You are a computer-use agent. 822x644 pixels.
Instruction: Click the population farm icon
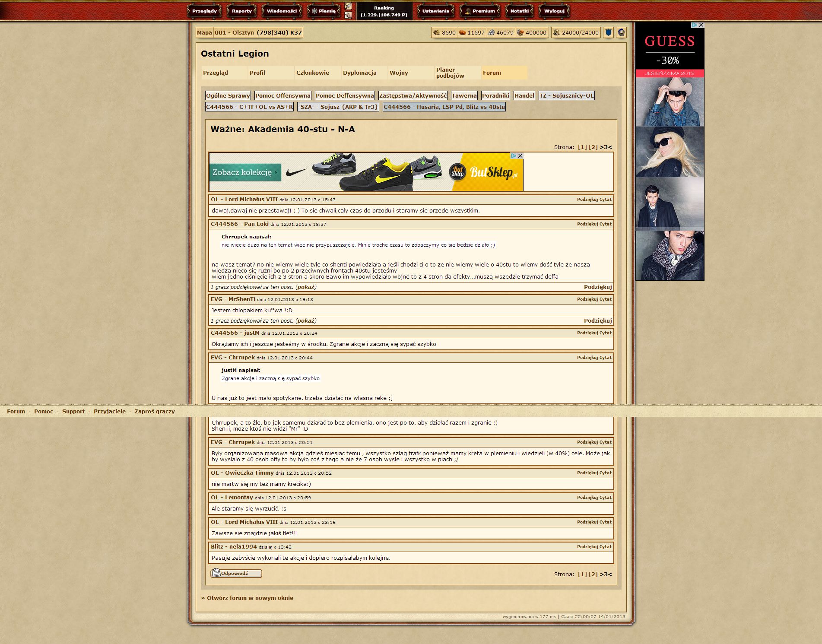click(x=556, y=32)
